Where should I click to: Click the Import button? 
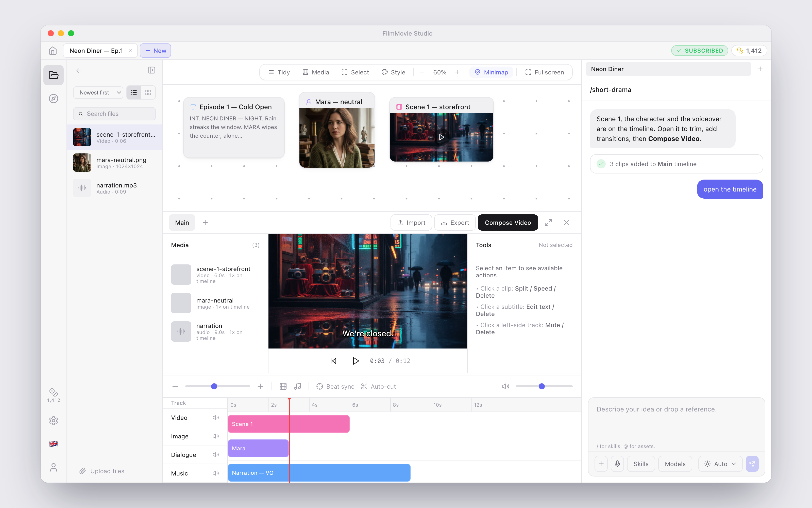(411, 223)
